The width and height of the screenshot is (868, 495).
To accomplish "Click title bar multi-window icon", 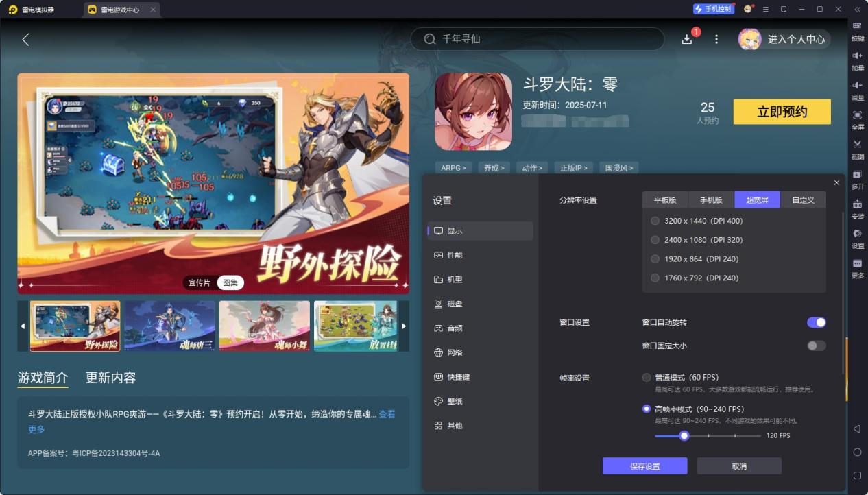I will (x=784, y=9).
